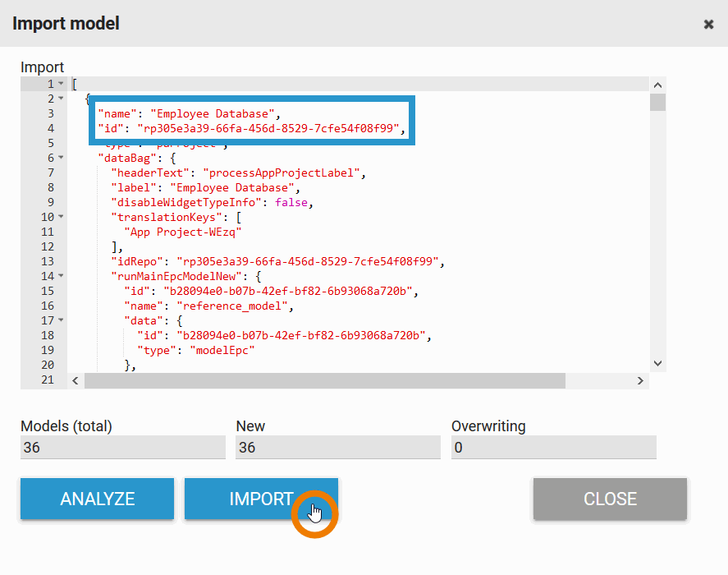Fold the runMainEpcModelNew object on line 14
728x575 pixels.
pyautogui.click(x=61, y=276)
